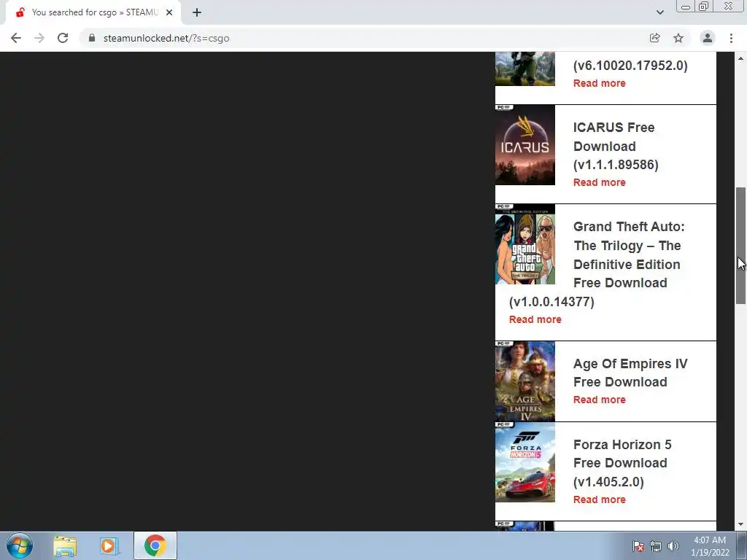Viewport: 747px width, 560px height.
Task: Bookmark this page with the star icon
Action: coord(678,38)
